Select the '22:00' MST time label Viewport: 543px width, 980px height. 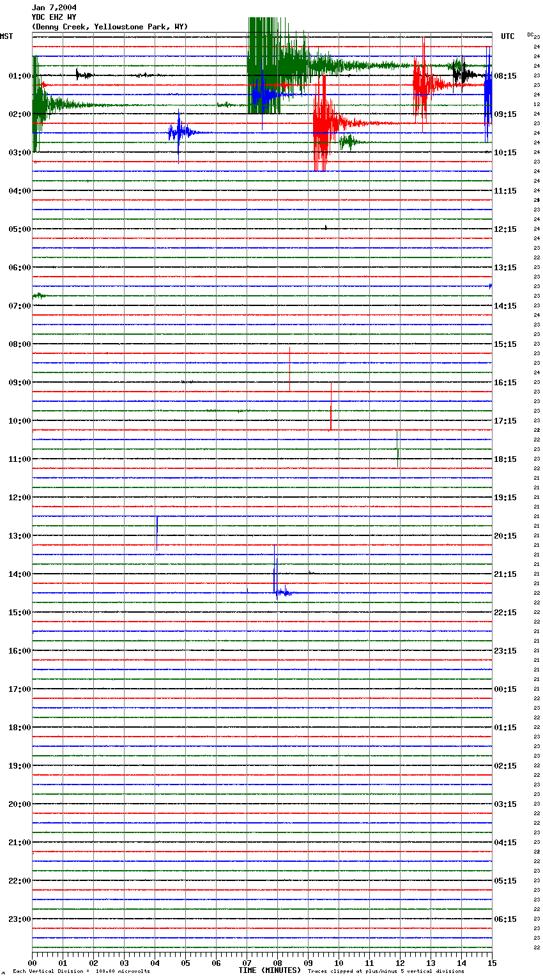coord(20,881)
